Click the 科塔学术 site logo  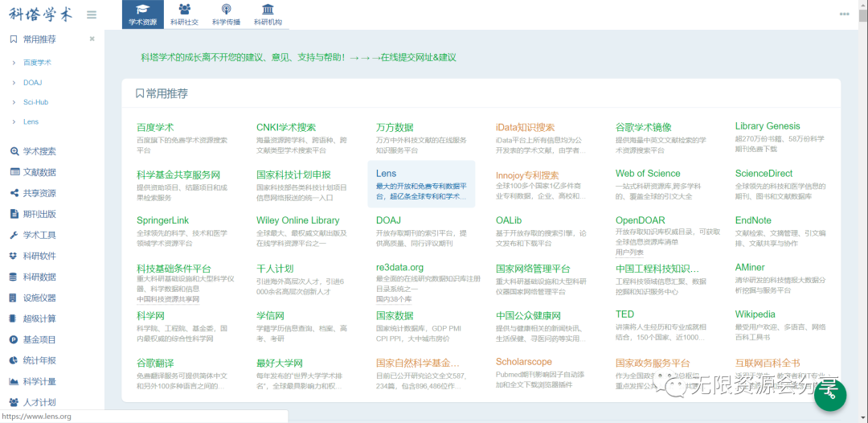coord(41,15)
